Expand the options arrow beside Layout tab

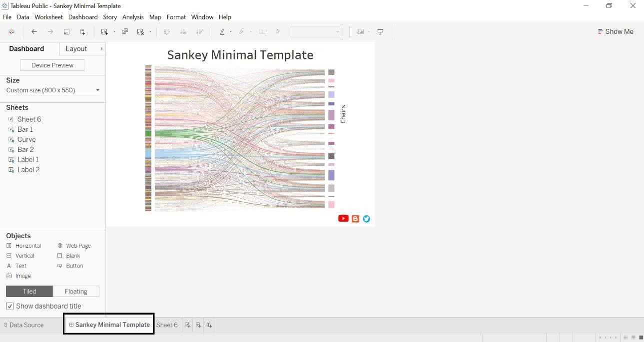101,48
